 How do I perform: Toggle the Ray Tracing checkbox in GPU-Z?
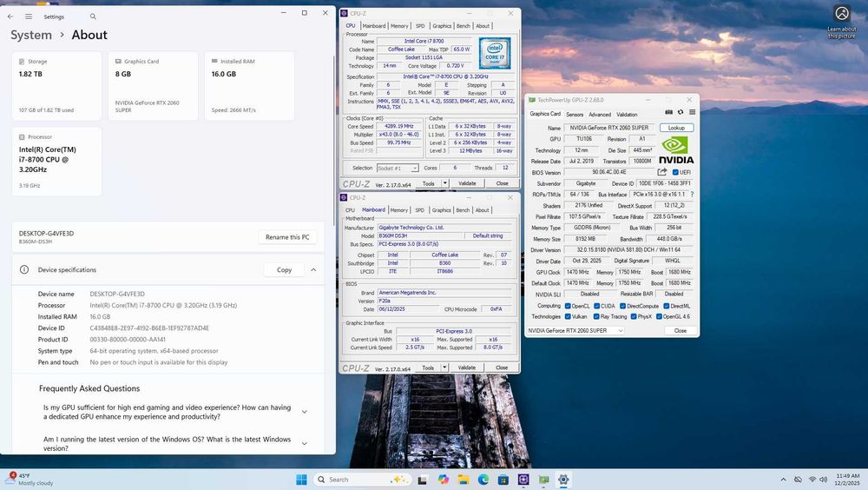coord(596,316)
